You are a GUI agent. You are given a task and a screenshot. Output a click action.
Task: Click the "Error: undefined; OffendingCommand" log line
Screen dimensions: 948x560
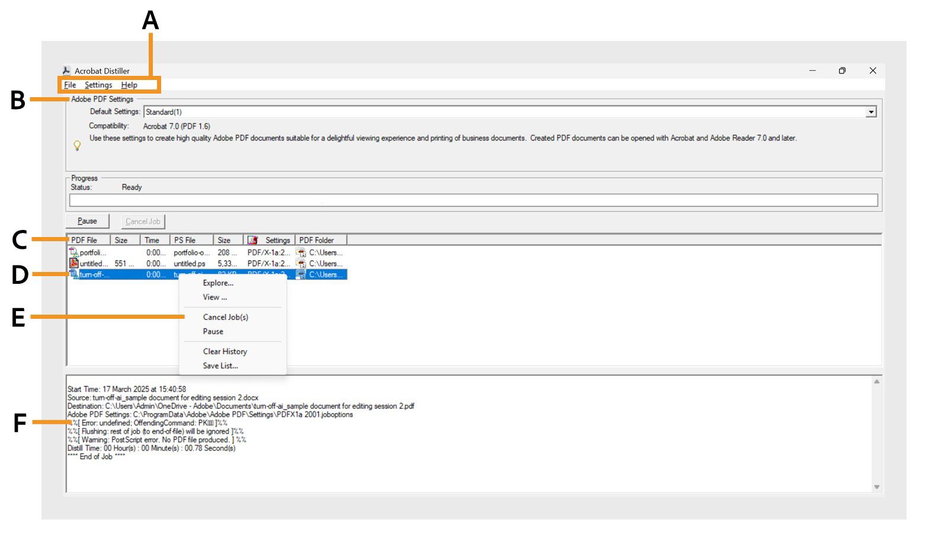coord(148,423)
